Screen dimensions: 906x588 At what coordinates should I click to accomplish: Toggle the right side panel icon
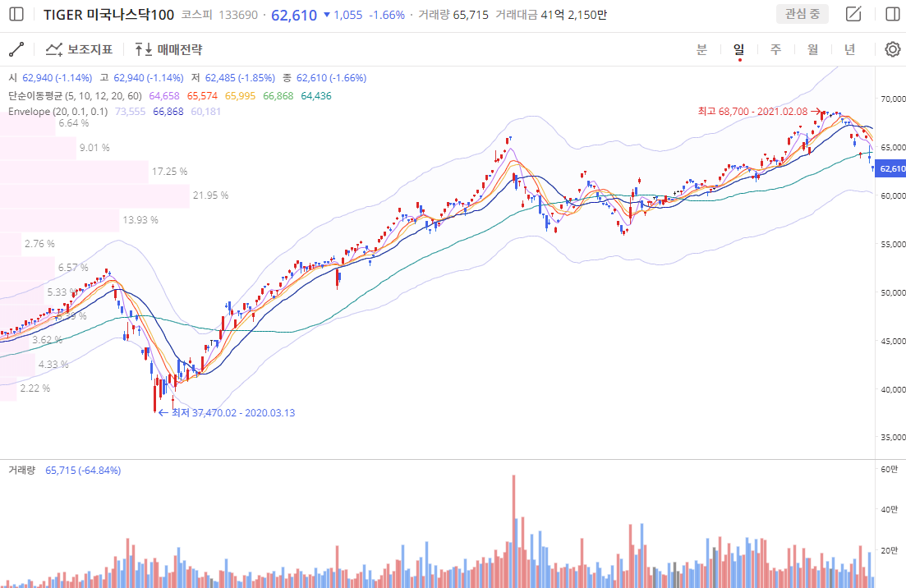click(x=893, y=14)
